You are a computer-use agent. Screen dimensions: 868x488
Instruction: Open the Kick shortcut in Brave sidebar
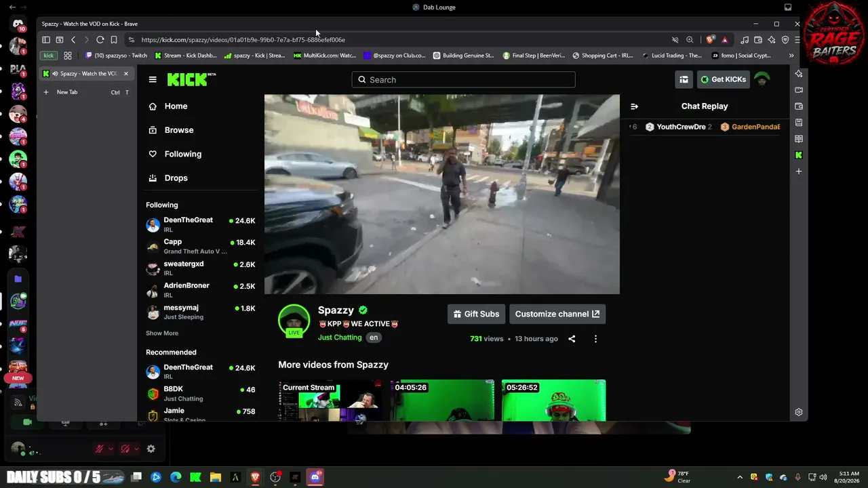[799, 155]
